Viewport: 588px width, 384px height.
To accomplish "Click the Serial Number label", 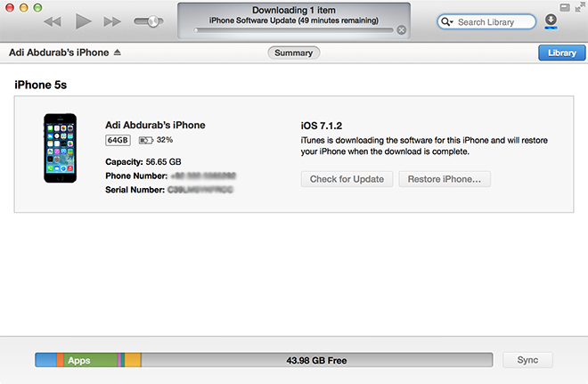I will (x=135, y=190).
